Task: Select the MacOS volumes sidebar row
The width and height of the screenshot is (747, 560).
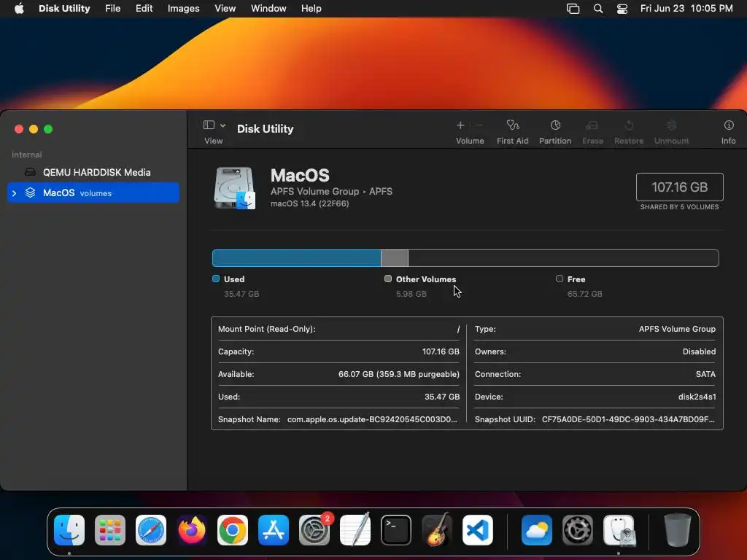Action: click(93, 192)
